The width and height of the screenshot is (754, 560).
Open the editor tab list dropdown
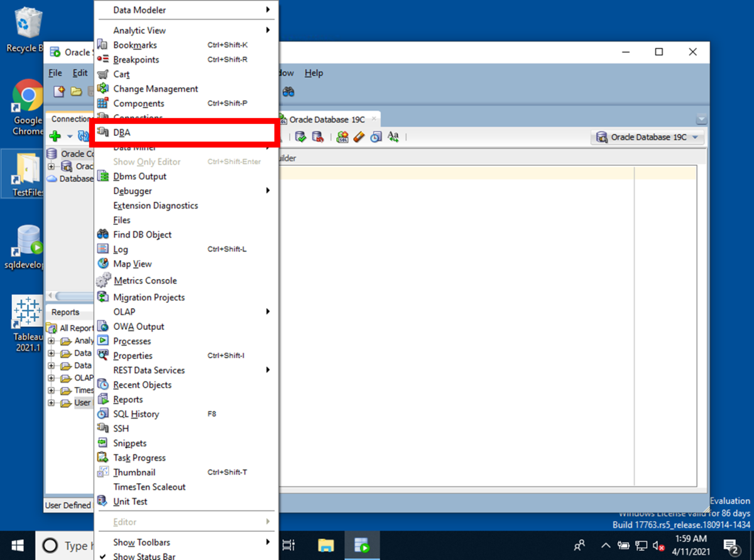(x=701, y=119)
